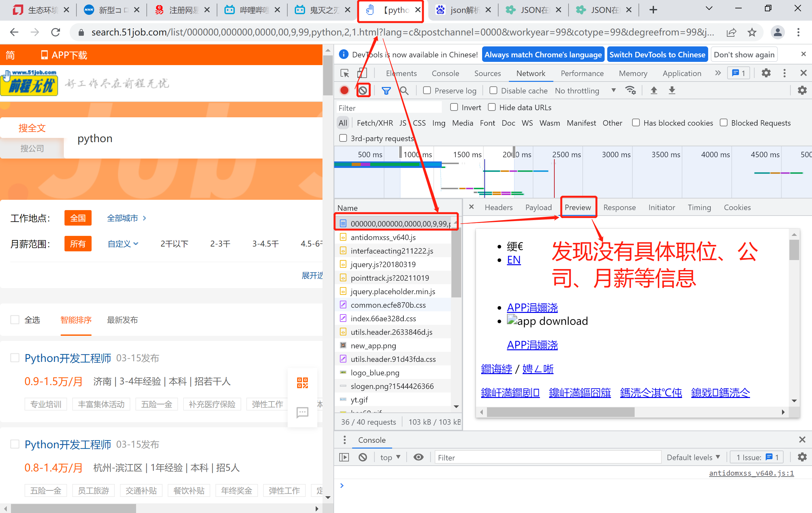Open the feedback chat floating icon

(302, 412)
